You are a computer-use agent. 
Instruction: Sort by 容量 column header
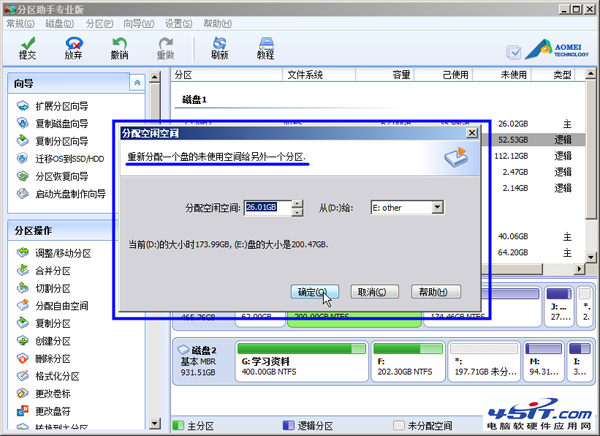click(385, 75)
